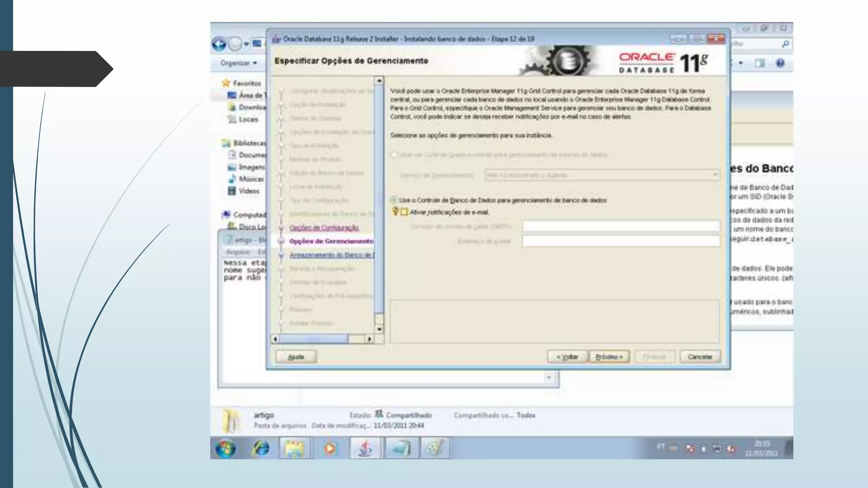Screen dimensions: 868x488
Task: Click the hint lightbulb icon beside e-mail notifications
Action: [395, 211]
